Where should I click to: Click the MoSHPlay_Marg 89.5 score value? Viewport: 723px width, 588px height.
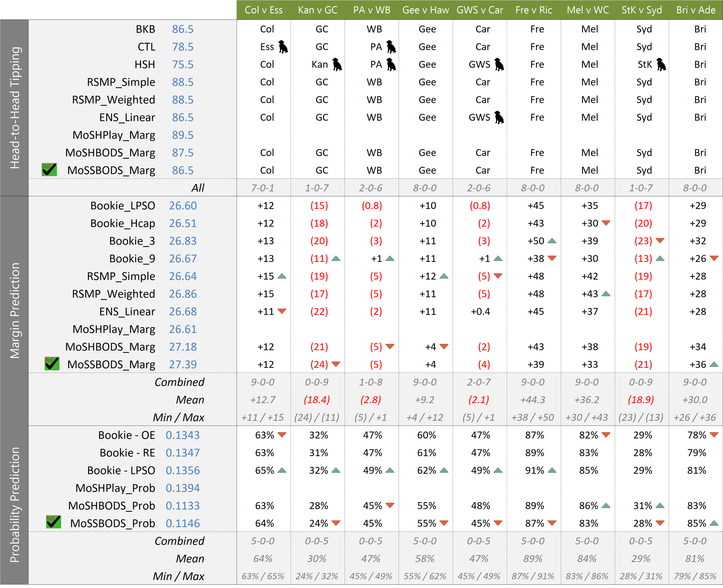click(182, 135)
